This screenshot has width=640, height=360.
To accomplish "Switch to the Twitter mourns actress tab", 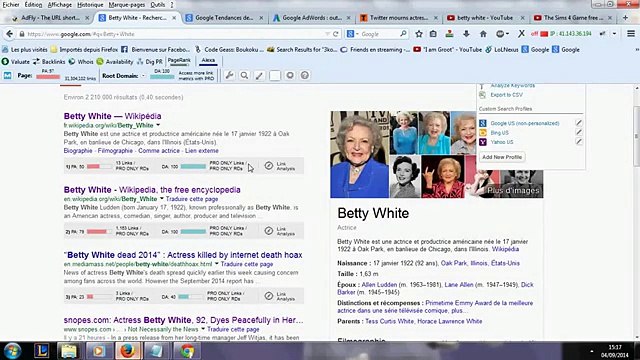I will tap(399, 18).
